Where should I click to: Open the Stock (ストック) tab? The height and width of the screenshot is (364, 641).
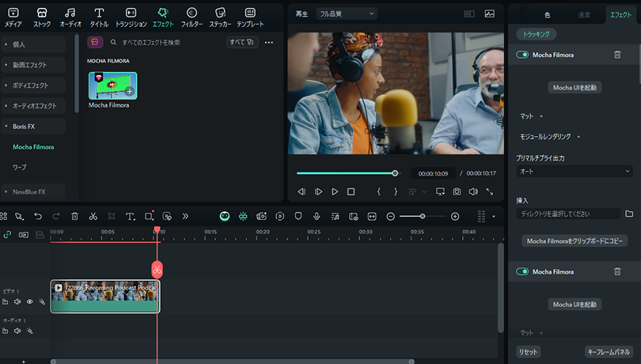[42, 17]
